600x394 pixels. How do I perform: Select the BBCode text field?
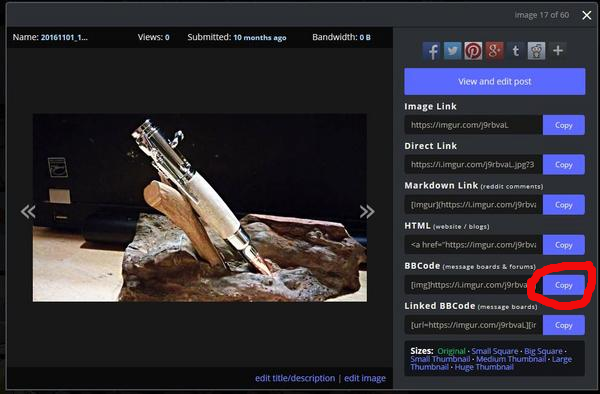[474, 285]
